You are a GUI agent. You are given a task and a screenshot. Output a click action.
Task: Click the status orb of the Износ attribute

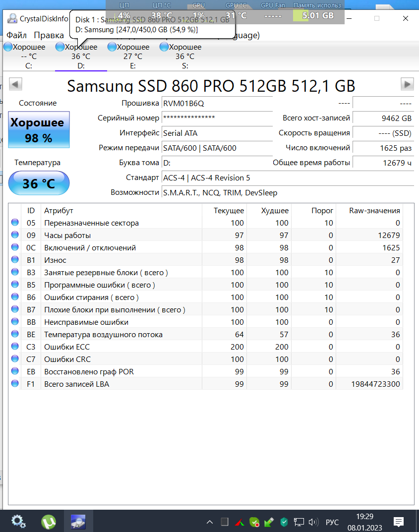(15, 260)
